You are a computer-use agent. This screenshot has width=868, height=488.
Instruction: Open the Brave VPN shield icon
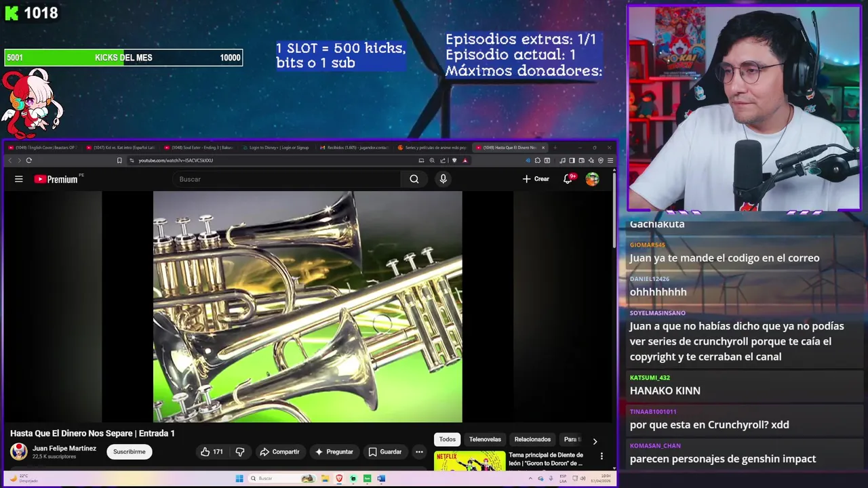point(601,161)
